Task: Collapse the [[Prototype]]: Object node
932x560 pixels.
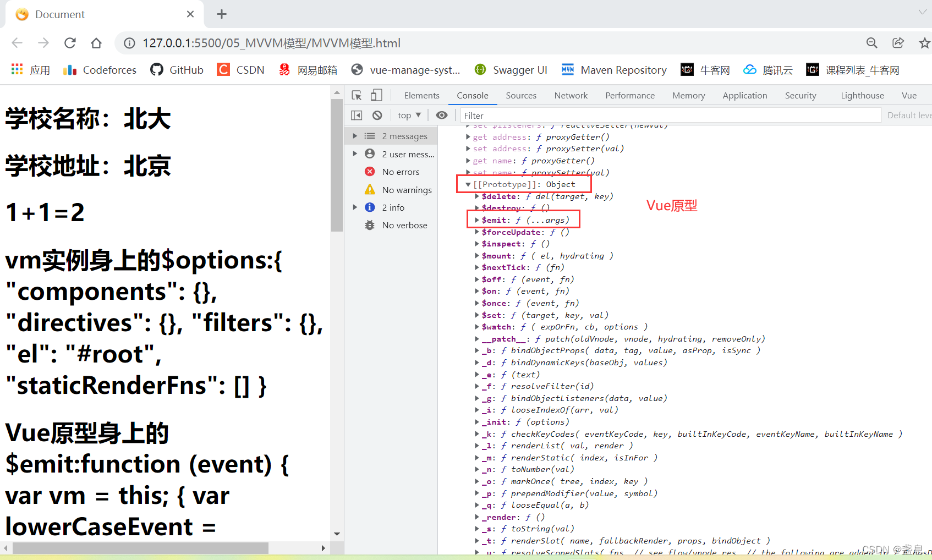Action: click(x=468, y=184)
